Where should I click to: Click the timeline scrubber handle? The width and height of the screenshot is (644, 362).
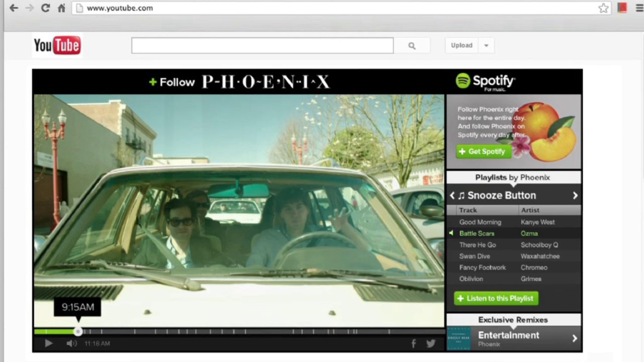[78, 331]
